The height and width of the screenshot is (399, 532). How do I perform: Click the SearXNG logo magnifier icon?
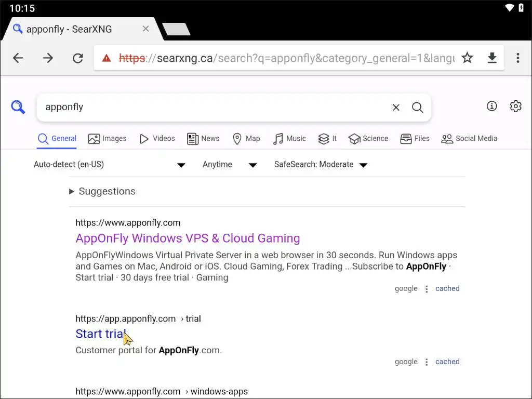18,107
